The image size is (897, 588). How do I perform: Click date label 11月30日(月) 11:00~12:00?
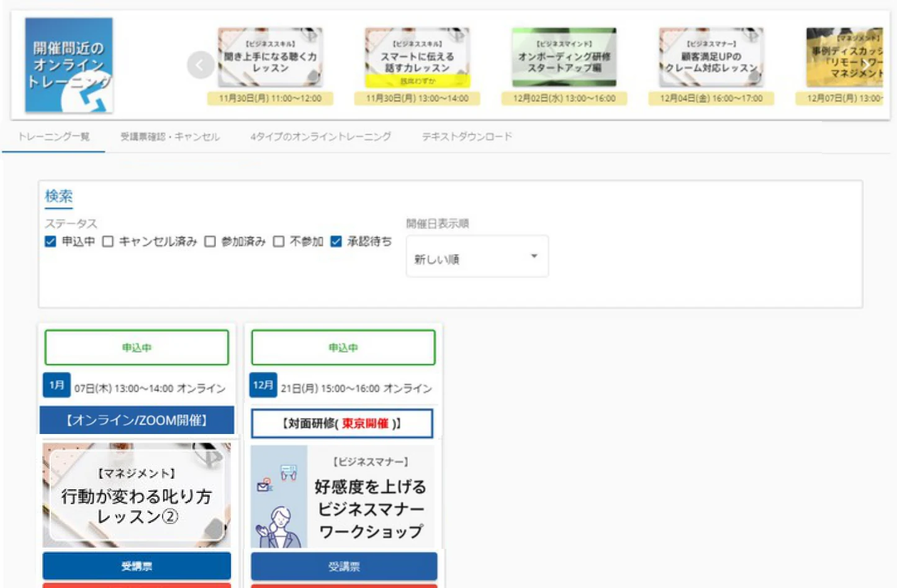click(270, 98)
